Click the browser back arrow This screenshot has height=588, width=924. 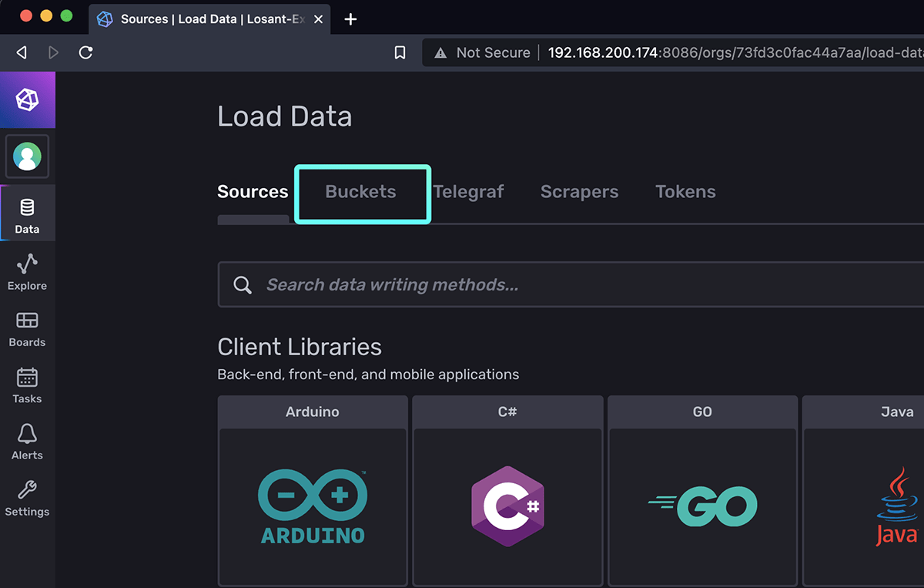click(22, 52)
